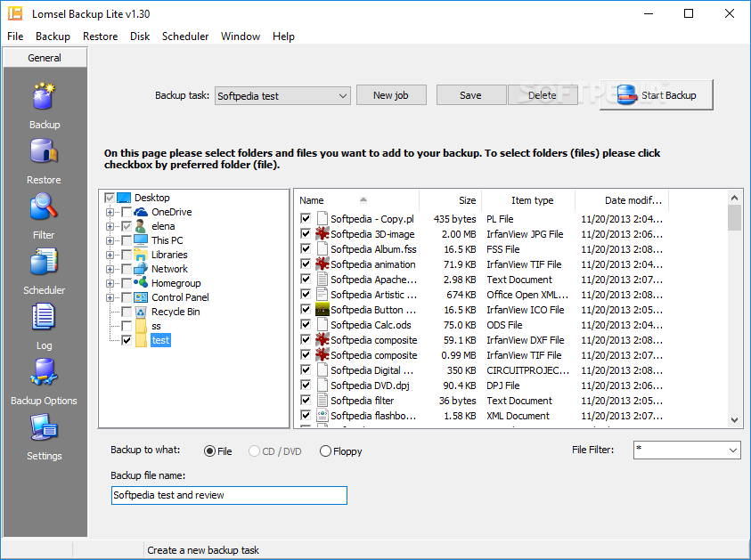
Task: Click the Homegroup icon in tree
Action: pos(141,283)
